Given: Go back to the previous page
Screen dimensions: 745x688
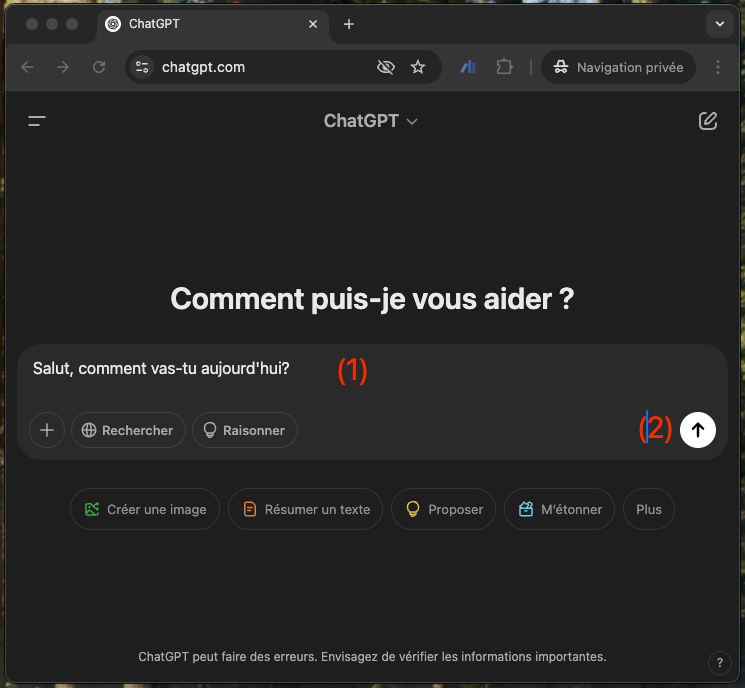Looking at the screenshot, I should pyautogui.click(x=28, y=67).
